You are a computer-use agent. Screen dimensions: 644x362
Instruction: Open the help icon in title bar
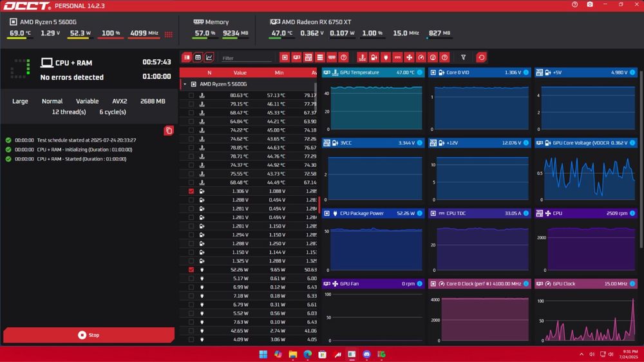click(574, 5)
